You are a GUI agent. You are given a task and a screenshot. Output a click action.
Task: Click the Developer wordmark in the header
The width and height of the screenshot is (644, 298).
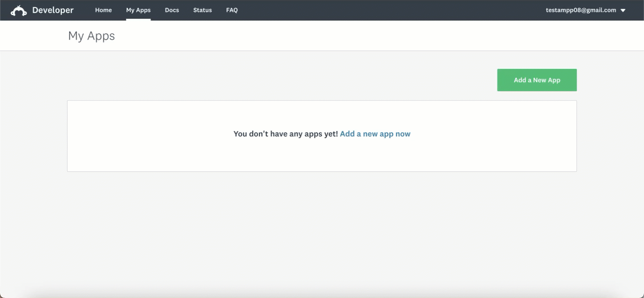tap(53, 9)
